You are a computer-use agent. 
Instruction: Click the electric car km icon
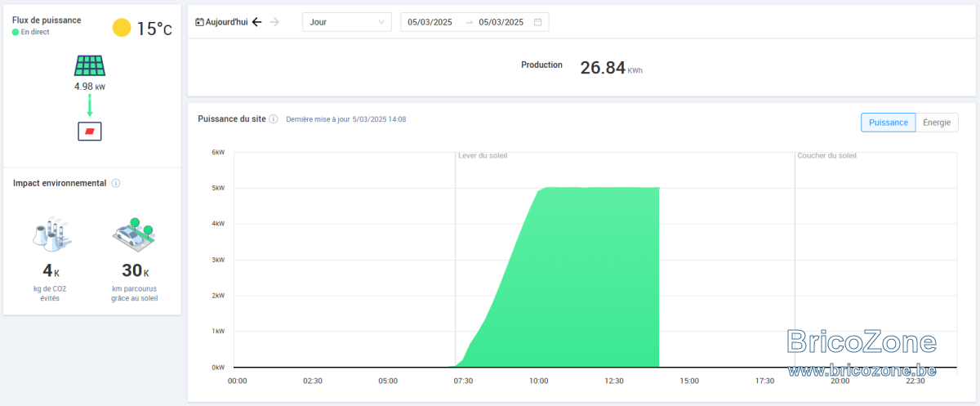133,234
